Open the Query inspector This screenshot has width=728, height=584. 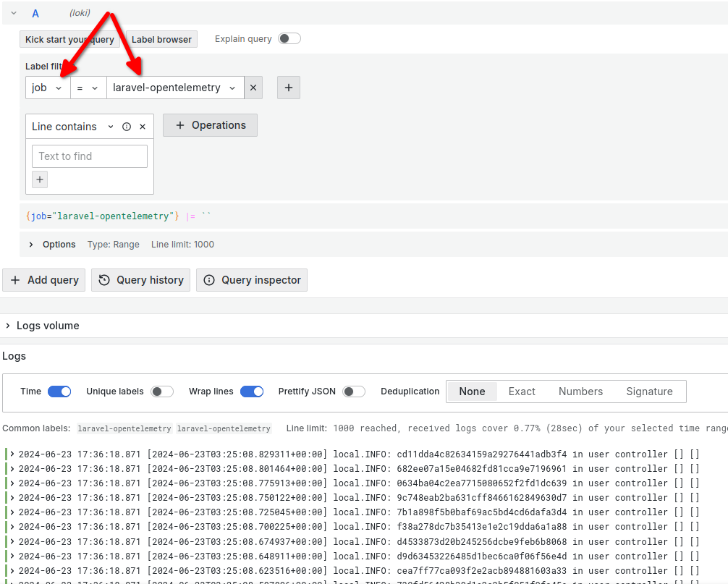[252, 280]
